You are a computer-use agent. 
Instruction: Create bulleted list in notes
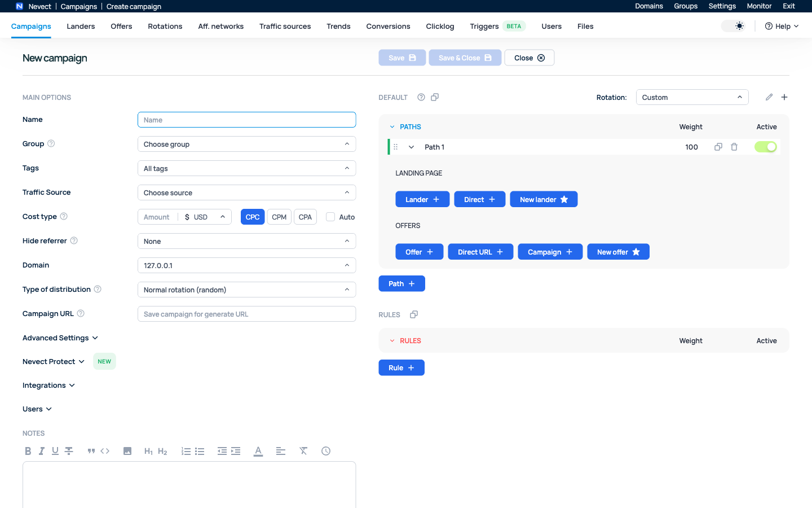200,451
